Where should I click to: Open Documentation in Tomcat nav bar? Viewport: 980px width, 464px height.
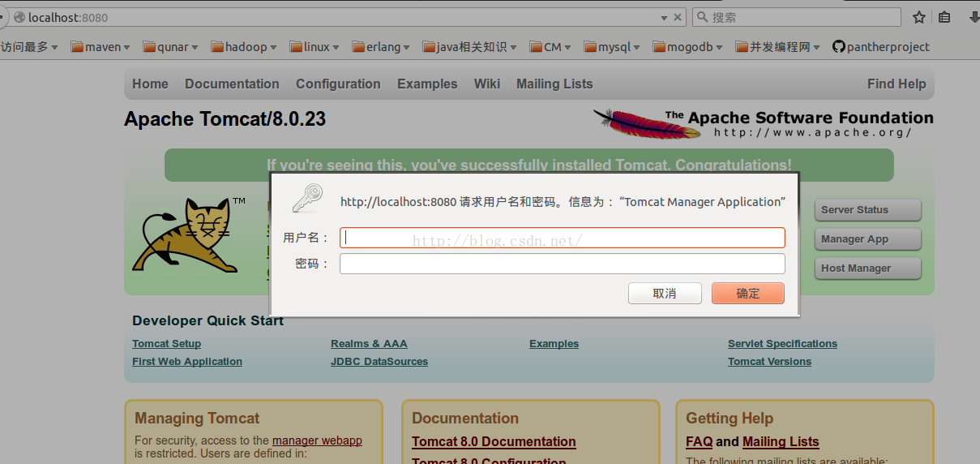pos(232,84)
